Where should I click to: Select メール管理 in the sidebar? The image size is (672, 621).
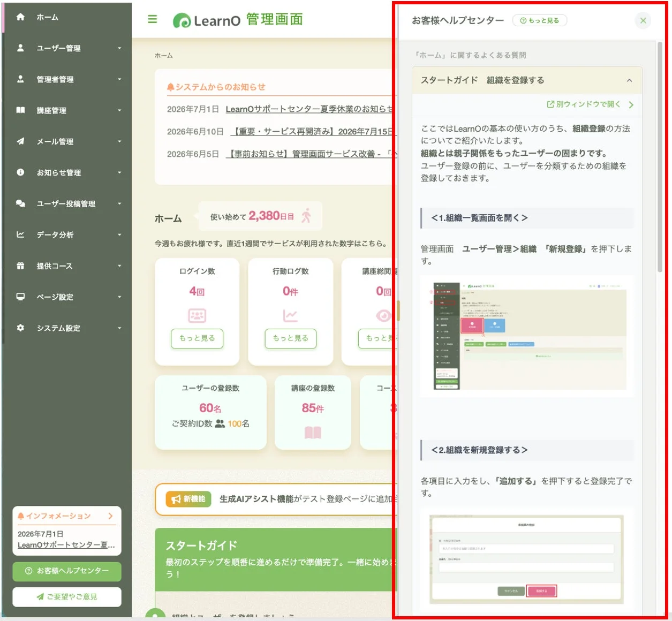pos(67,141)
